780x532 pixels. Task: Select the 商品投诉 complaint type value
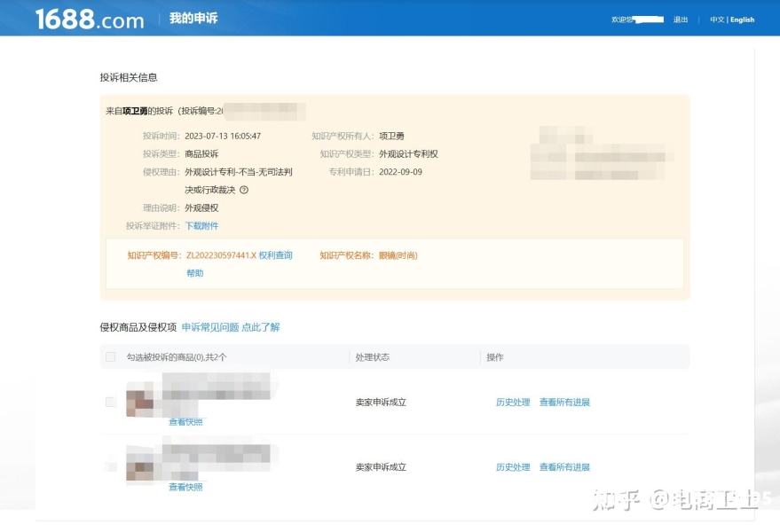pyautogui.click(x=201, y=154)
